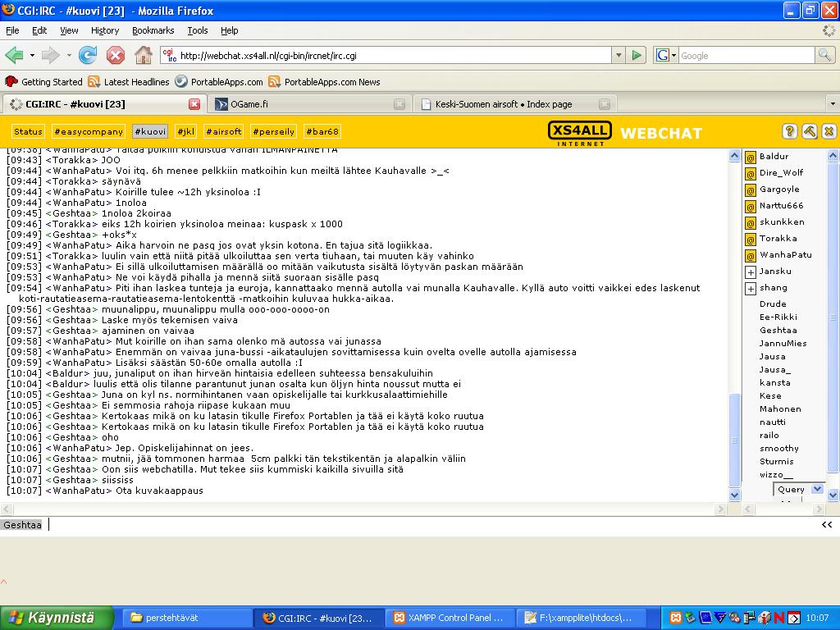Screen dimensions: 840x630
Task: Click the chat log vertical scrollbar thumb
Action: 734,439
